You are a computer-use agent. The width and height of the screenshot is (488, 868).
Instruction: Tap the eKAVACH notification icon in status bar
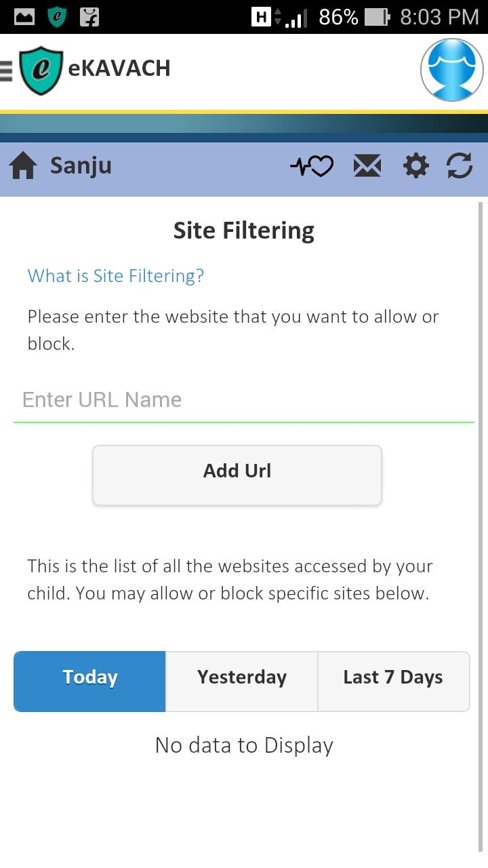pos(57,17)
